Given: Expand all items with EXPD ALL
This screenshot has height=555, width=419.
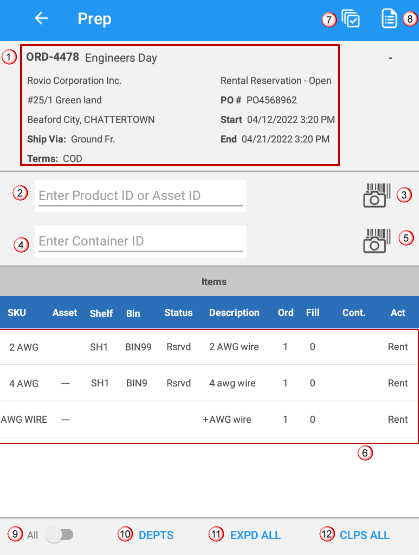Looking at the screenshot, I should [x=255, y=535].
